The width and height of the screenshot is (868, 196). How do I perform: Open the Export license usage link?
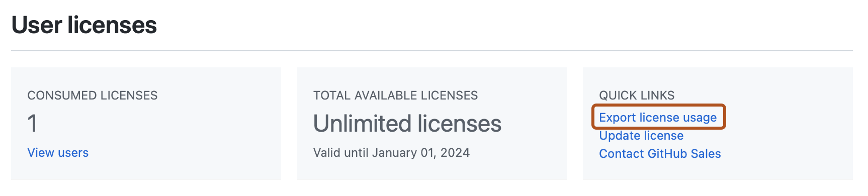tap(658, 118)
